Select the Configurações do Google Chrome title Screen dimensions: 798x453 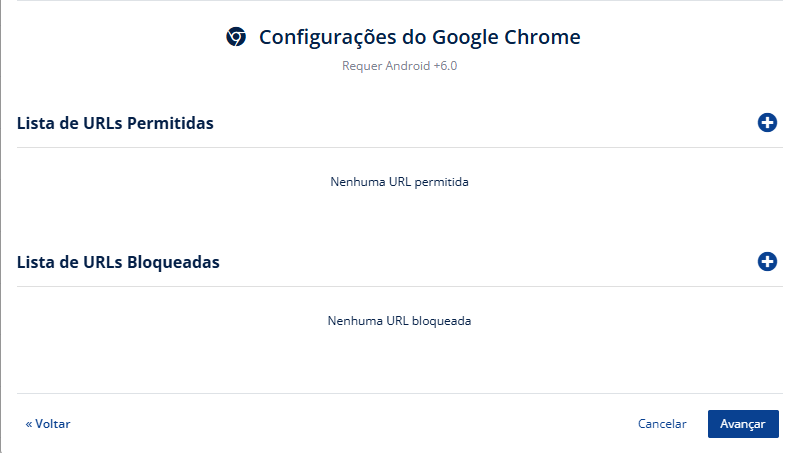pos(420,37)
